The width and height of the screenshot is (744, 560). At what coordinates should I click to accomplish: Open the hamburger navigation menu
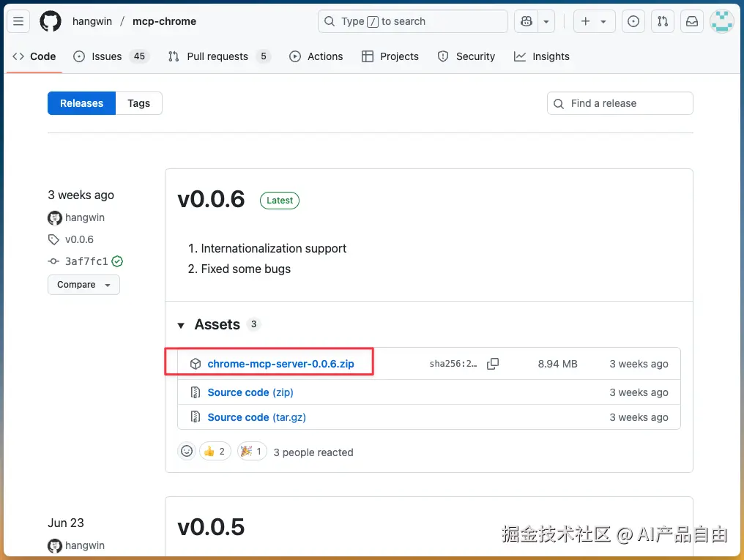[18, 21]
